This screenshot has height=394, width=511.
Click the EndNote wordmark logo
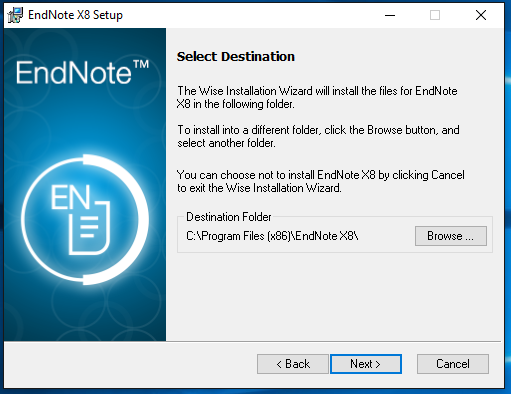74,73
